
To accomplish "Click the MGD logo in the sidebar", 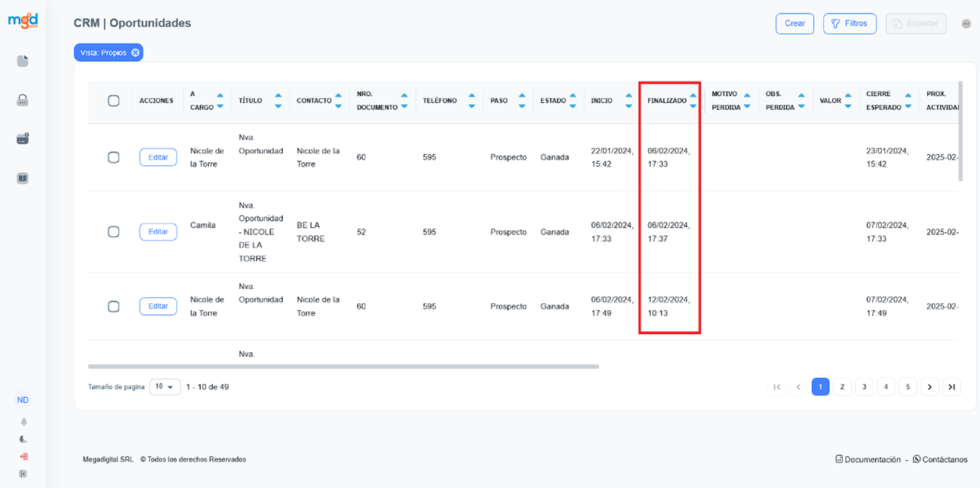I will click(x=23, y=21).
